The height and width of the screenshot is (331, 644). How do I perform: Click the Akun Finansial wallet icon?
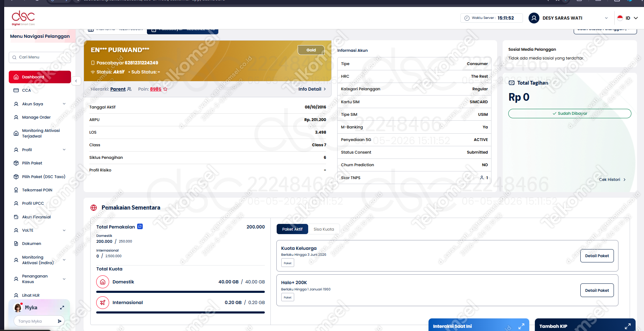pyautogui.click(x=16, y=217)
